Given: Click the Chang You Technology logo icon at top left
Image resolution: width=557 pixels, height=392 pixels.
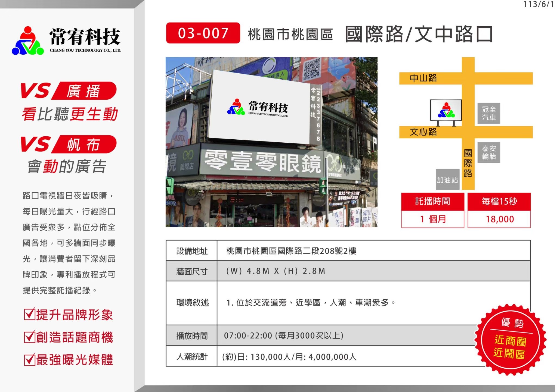Looking at the screenshot, I should 28,41.
